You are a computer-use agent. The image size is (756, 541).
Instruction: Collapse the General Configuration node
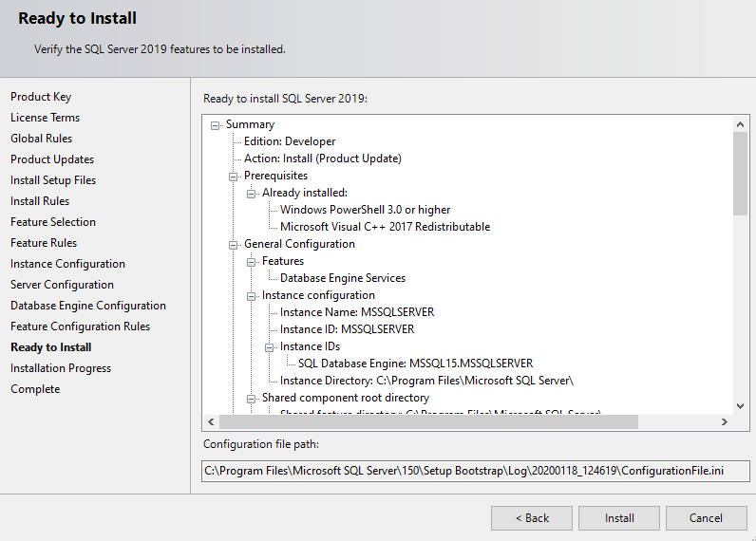[235, 245]
